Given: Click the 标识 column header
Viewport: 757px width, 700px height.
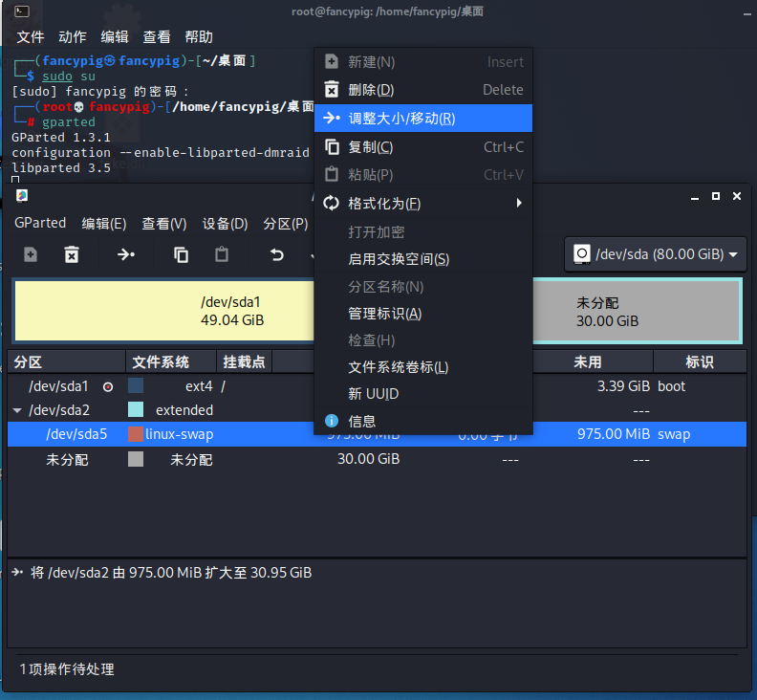Looking at the screenshot, I should (700, 361).
